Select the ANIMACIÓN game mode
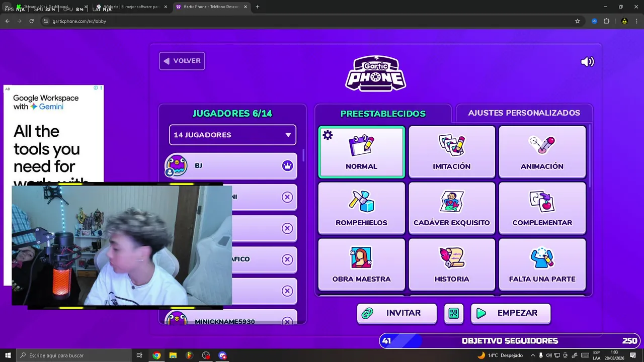644x362 pixels. 542,152
